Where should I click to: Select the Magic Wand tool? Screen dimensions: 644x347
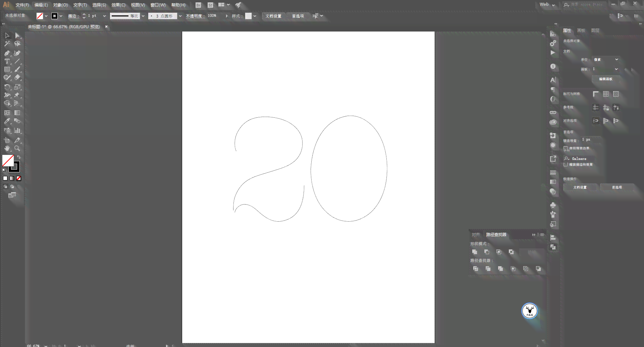pyautogui.click(x=7, y=44)
